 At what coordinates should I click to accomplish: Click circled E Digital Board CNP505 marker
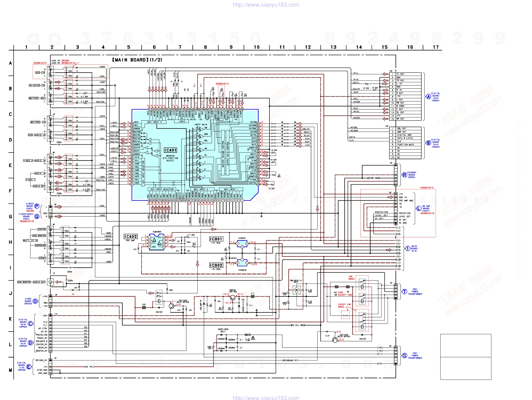pos(29,367)
